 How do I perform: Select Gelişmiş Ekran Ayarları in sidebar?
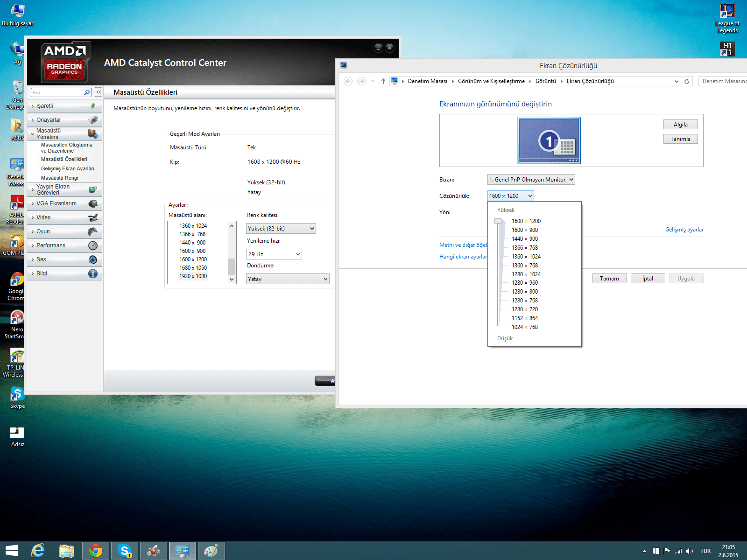(67, 168)
